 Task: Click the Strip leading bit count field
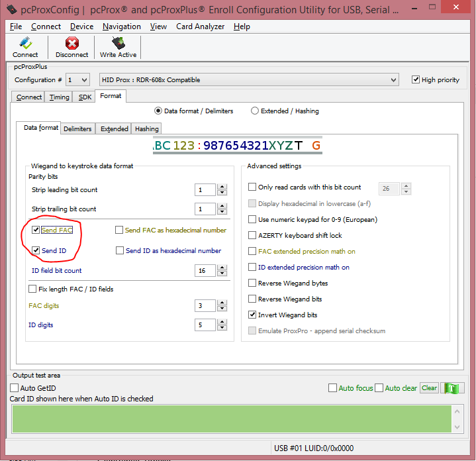pos(205,190)
